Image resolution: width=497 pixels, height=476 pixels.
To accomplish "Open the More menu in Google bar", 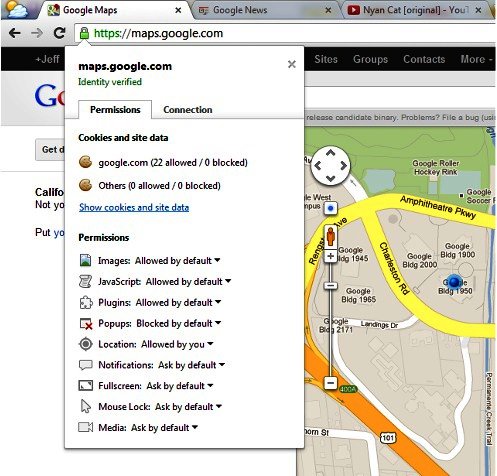I will pos(476,59).
